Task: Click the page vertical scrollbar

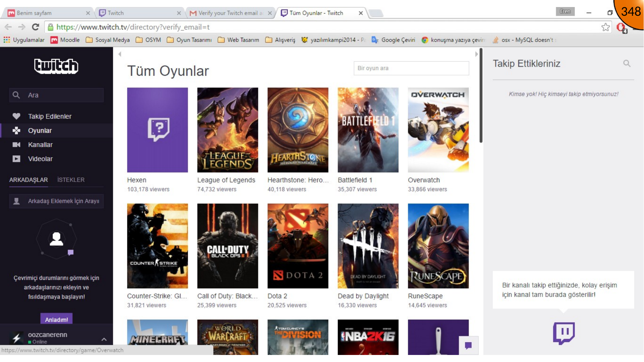Action: point(481,96)
